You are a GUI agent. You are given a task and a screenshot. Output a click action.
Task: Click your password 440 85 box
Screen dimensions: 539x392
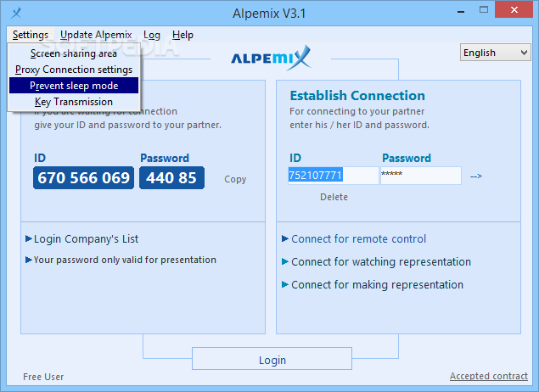pyautogui.click(x=171, y=178)
